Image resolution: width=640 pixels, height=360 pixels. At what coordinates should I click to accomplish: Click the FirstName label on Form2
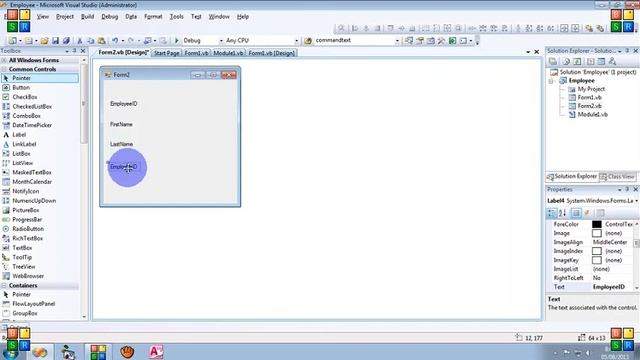[121, 124]
